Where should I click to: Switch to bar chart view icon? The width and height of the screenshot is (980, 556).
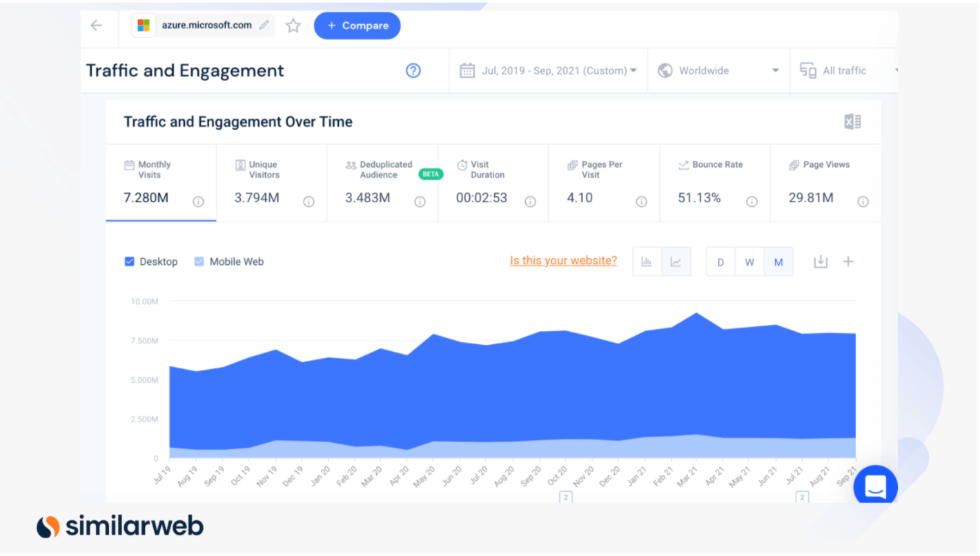(647, 262)
